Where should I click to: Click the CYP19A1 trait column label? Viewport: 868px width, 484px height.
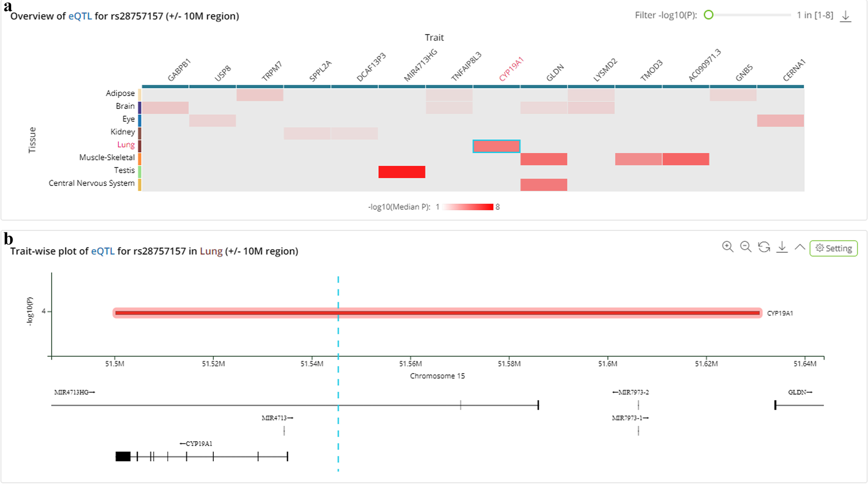point(511,69)
